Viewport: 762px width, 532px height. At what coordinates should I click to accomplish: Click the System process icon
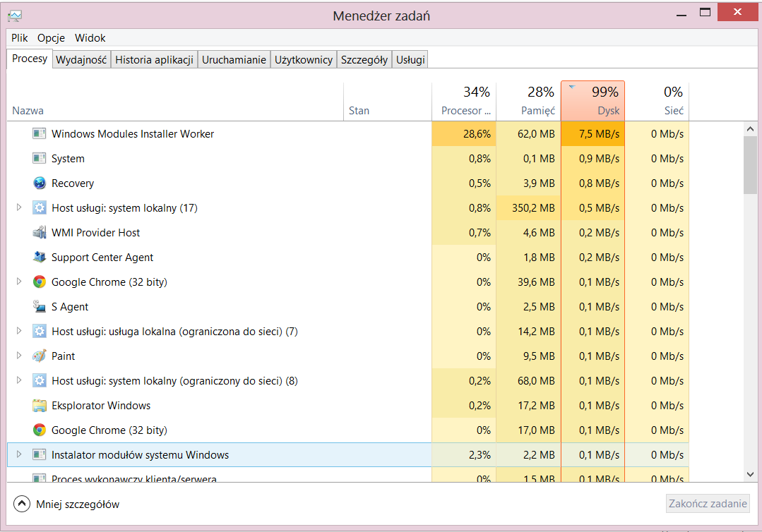[x=40, y=159]
